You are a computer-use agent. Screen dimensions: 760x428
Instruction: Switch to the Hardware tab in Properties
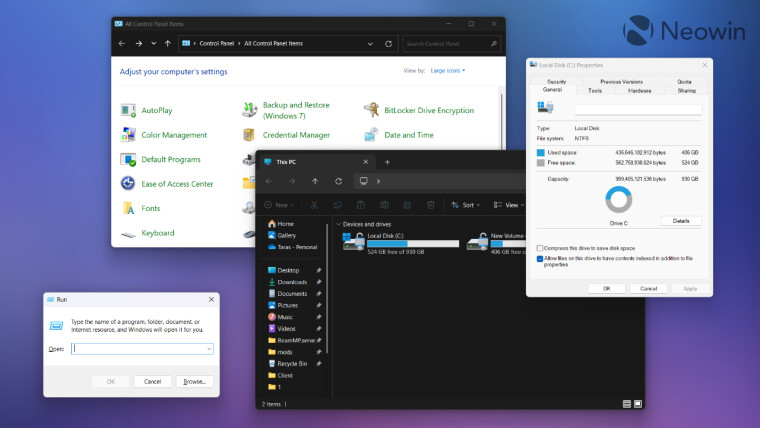click(x=640, y=90)
